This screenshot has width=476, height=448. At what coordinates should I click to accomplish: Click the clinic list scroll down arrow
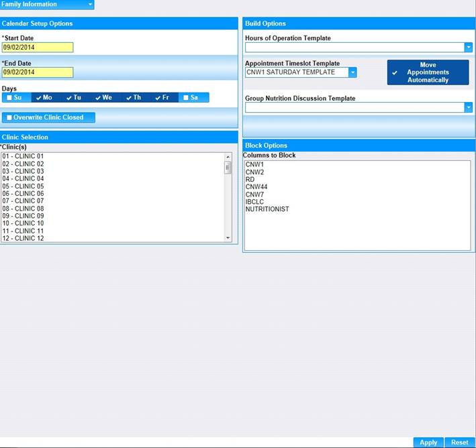(228, 238)
